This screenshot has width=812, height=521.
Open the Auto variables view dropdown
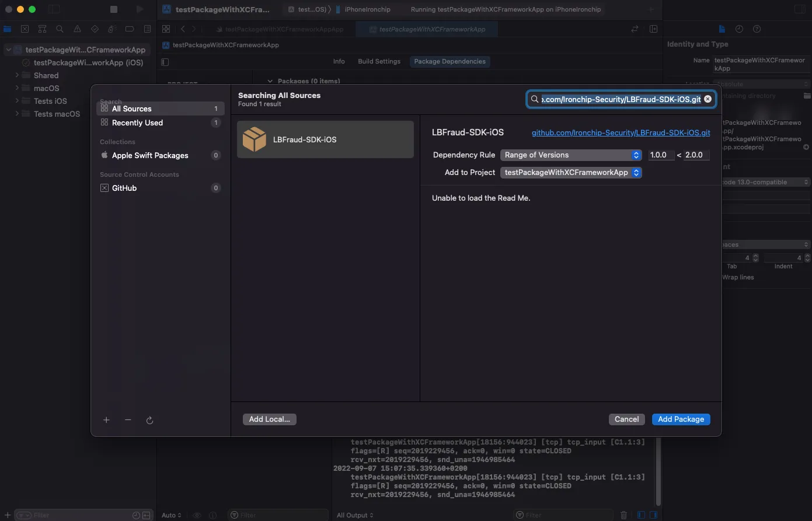(172, 515)
